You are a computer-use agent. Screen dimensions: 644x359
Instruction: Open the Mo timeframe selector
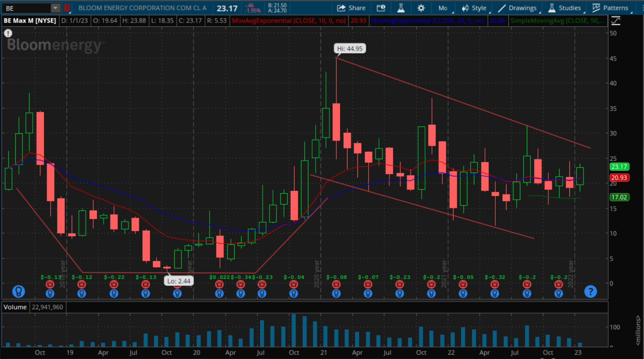(443, 8)
